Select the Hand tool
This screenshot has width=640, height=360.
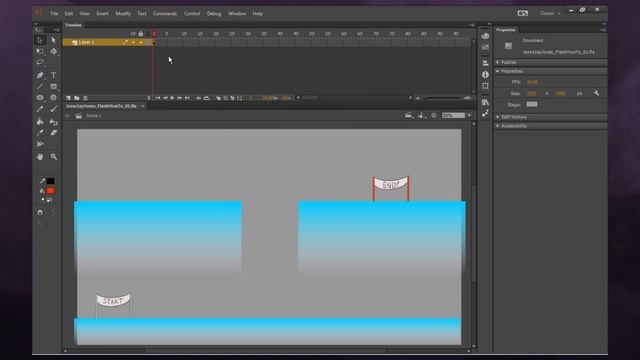[40, 157]
